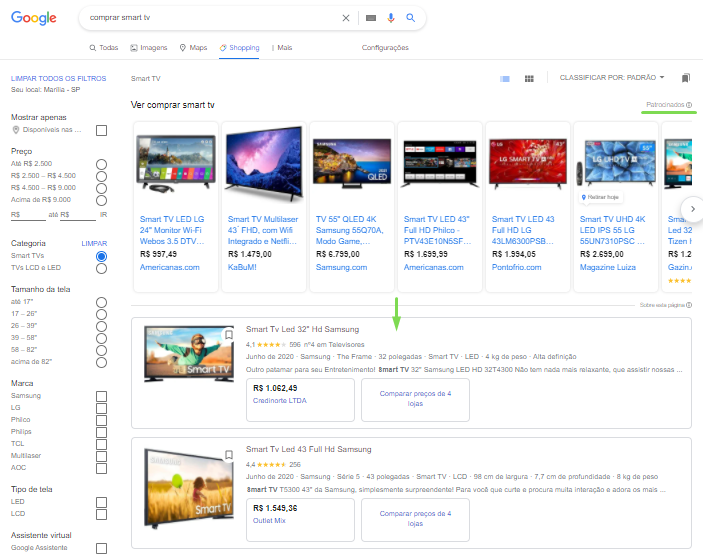Choose screen size 'acima de 82"'

pyautogui.click(x=101, y=362)
